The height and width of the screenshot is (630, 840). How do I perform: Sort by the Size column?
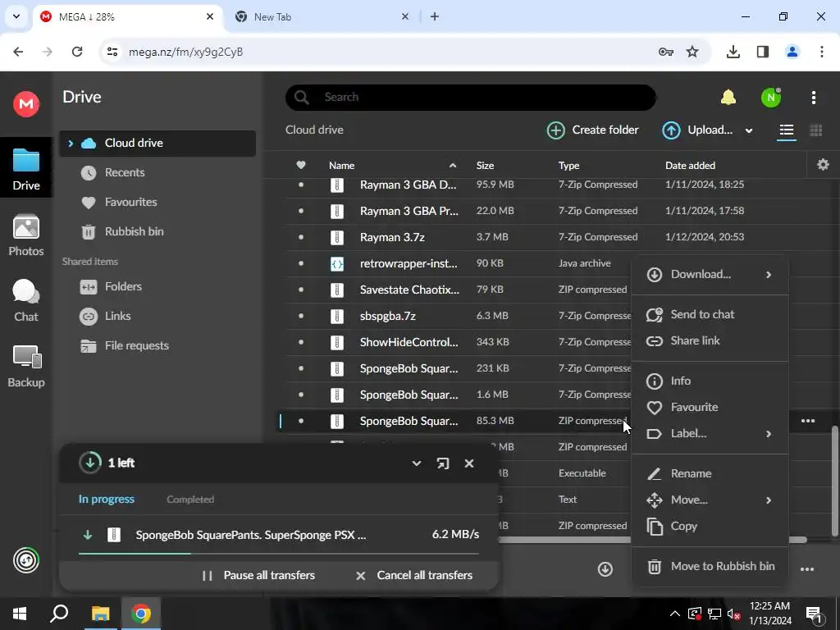click(x=485, y=165)
